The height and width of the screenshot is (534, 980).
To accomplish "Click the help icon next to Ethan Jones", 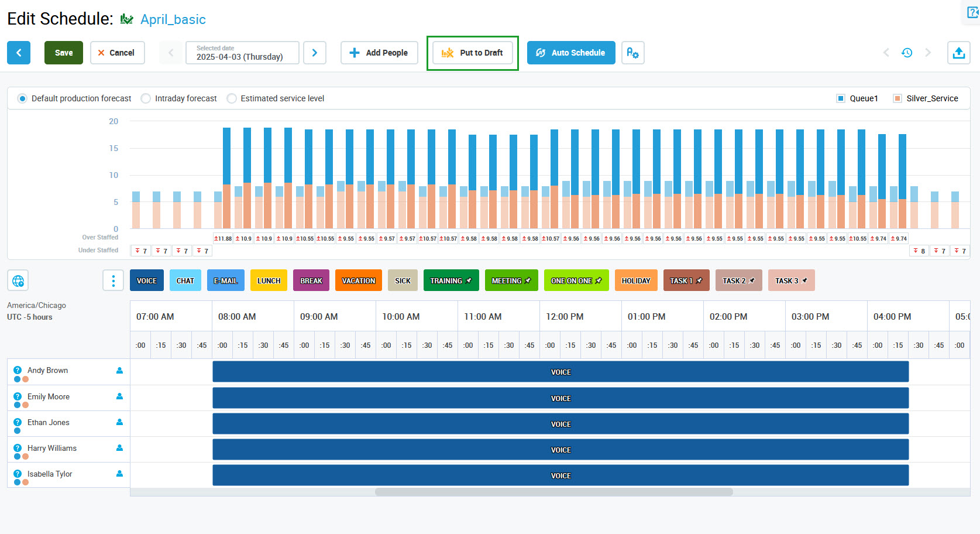I will pos(18,422).
